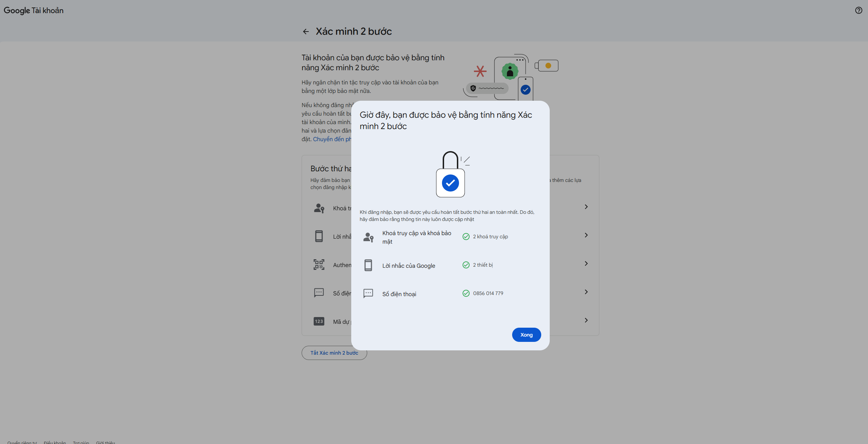
Task: Expand the phone number row chevron
Action: click(x=586, y=292)
